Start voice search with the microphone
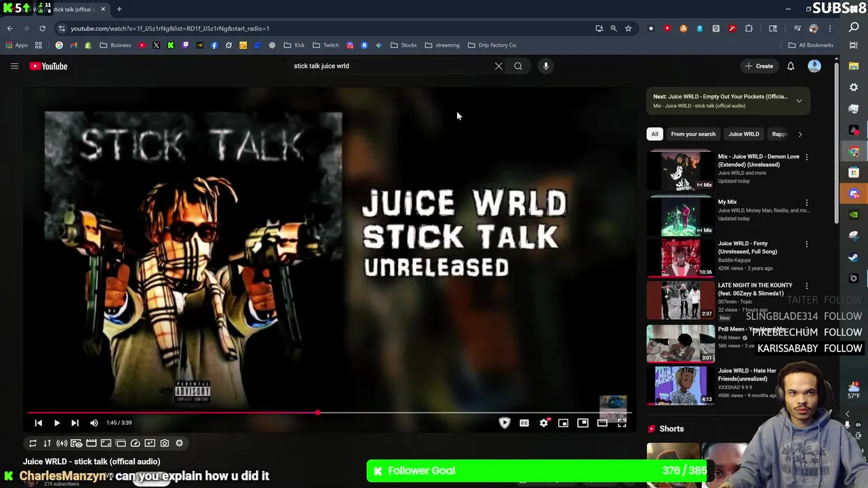Image resolution: width=868 pixels, height=488 pixels. (x=546, y=66)
